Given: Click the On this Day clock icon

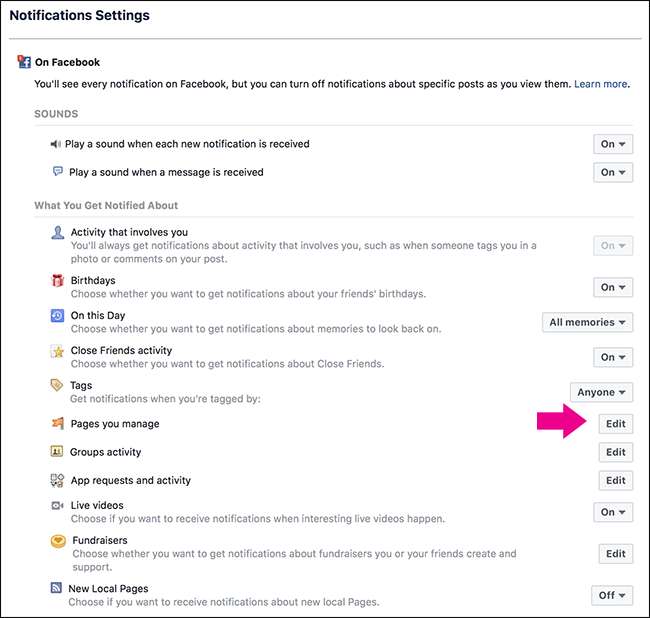Looking at the screenshot, I should pos(57,316).
